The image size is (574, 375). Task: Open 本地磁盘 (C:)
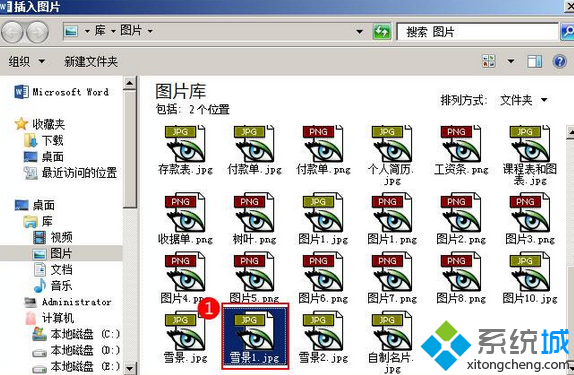tap(76, 334)
